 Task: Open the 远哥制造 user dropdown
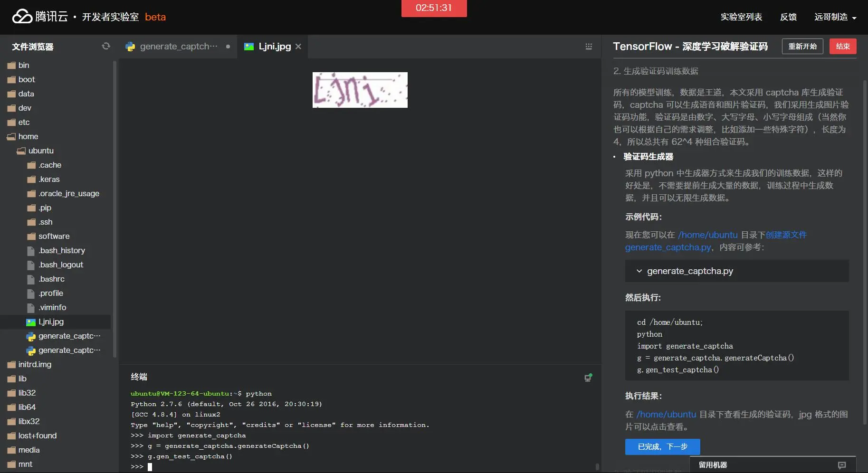[x=835, y=17]
